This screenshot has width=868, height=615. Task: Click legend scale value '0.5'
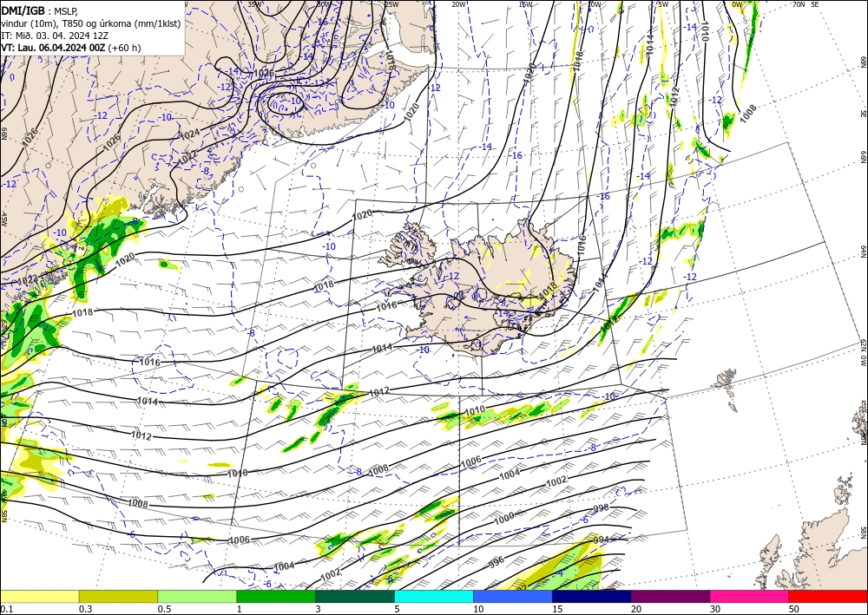click(164, 609)
